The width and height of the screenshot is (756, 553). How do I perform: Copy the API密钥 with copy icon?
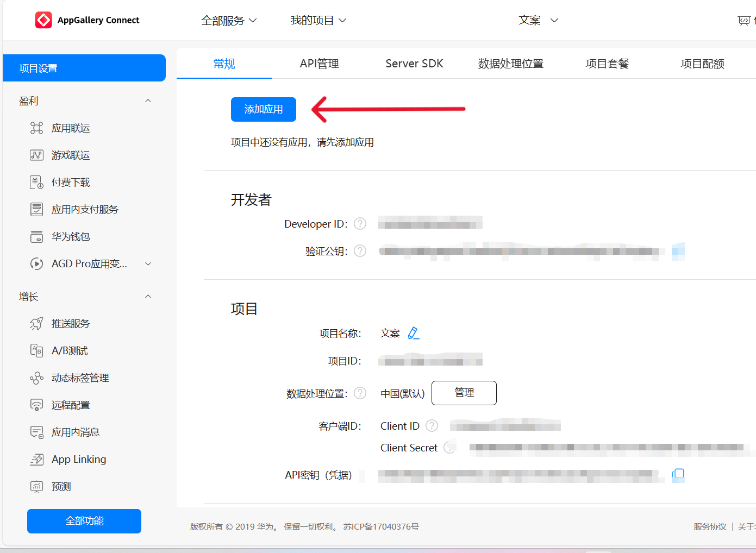tap(678, 474)
